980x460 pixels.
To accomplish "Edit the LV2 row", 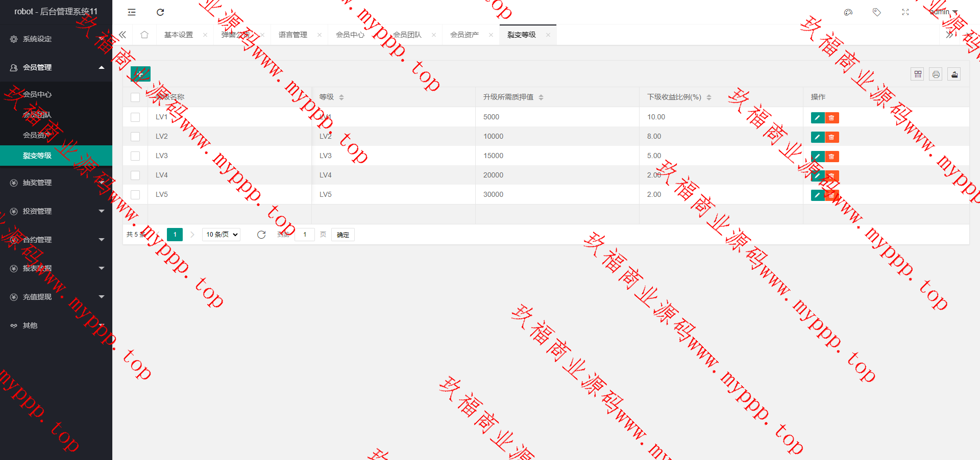I will point(818,137).
